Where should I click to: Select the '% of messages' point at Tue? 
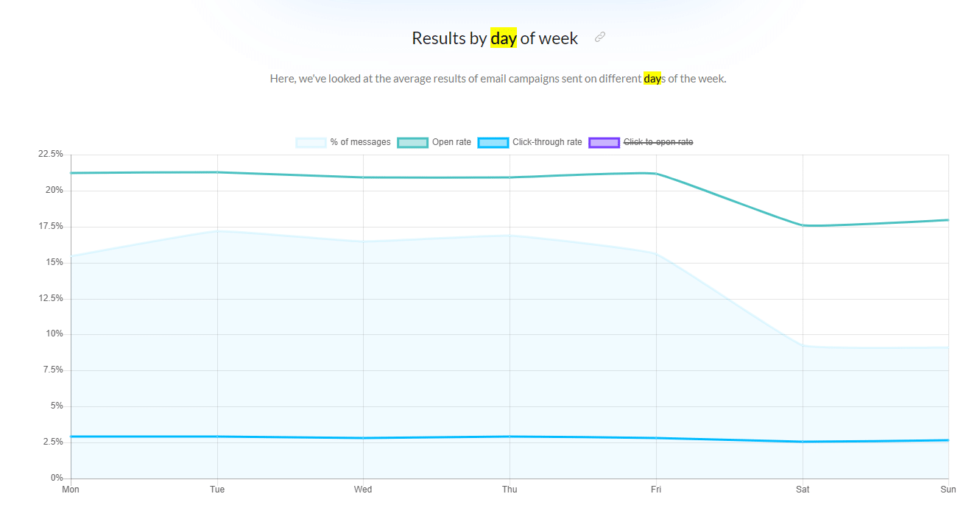(217, 231)
